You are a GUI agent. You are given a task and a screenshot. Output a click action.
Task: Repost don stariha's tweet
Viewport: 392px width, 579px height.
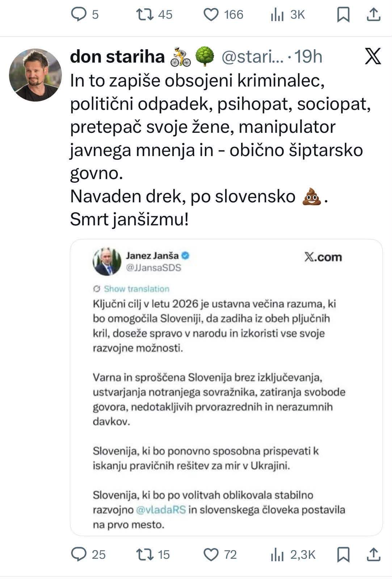pos(145,14)
